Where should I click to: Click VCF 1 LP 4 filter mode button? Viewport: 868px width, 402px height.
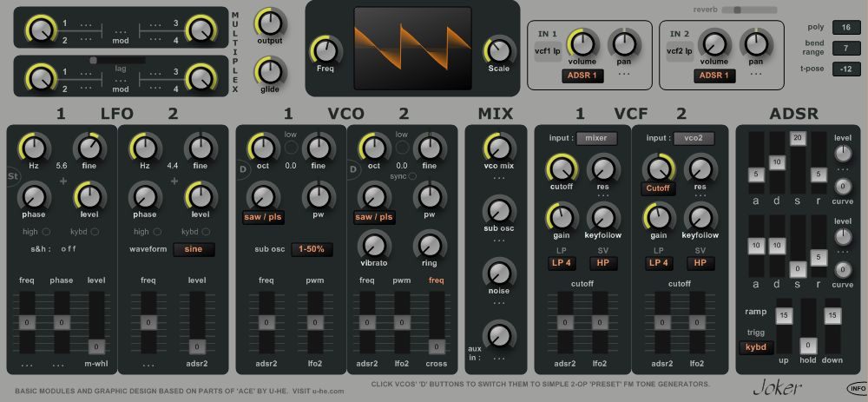click(562, 263)
